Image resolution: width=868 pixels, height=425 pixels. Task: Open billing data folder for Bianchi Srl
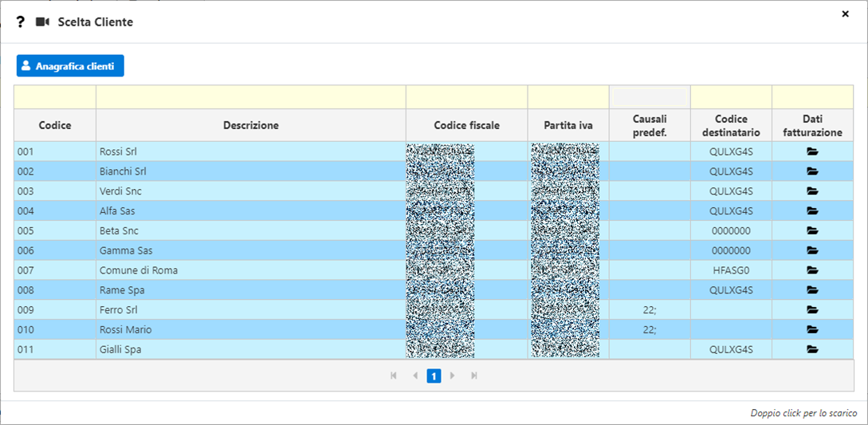point(812,171)
